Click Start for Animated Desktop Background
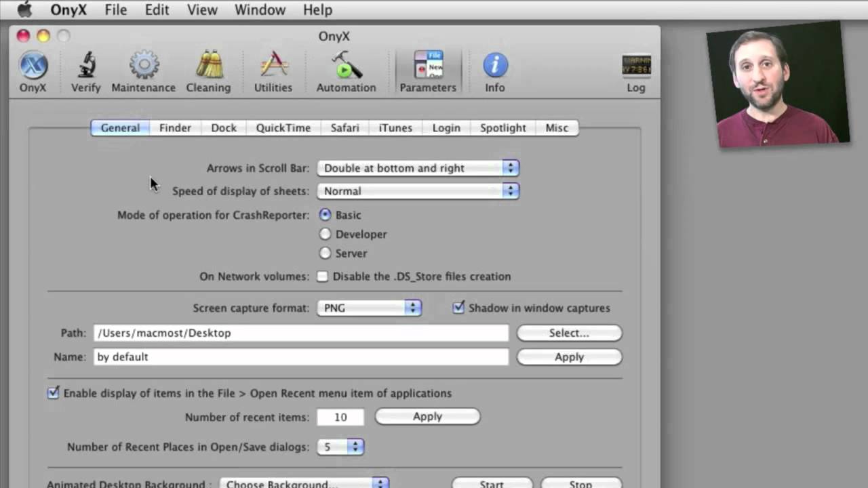Viewport: 868px width, 488px height. click(x=492, y=484)
